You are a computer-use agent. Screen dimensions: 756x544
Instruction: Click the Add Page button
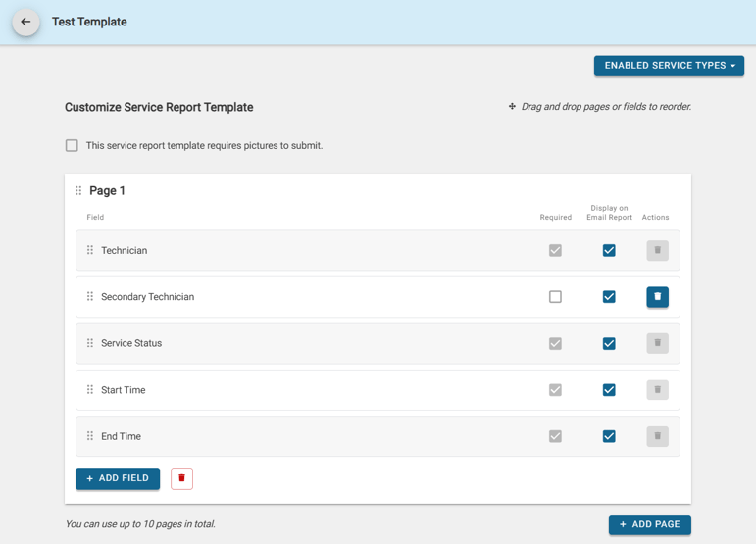(x=649, y=524)
